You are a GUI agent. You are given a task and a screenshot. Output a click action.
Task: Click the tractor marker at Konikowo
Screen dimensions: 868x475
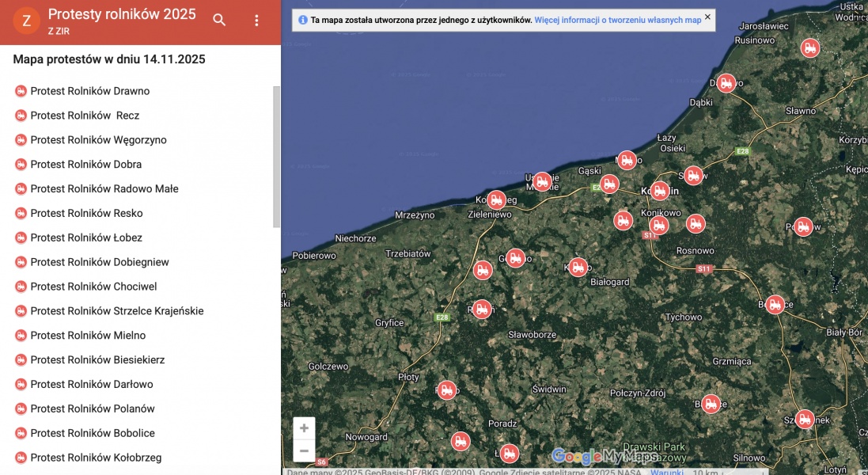[x=658, y=226]
